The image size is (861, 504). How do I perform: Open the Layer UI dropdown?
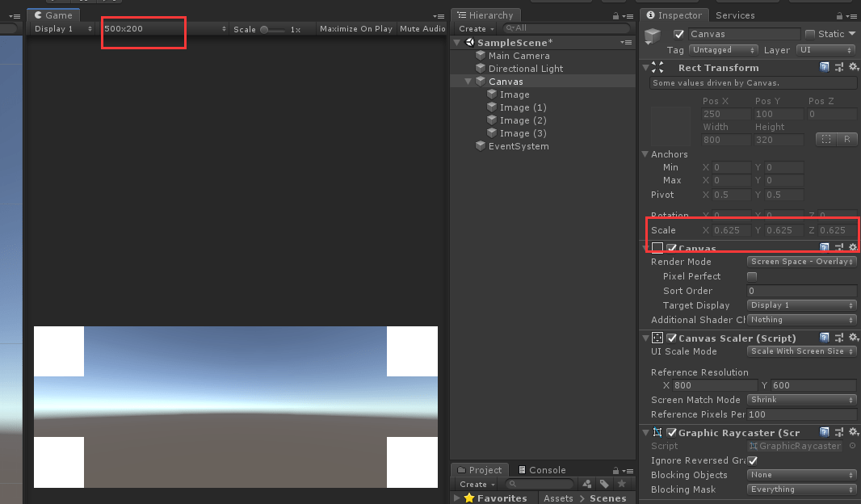pos(825,50)
